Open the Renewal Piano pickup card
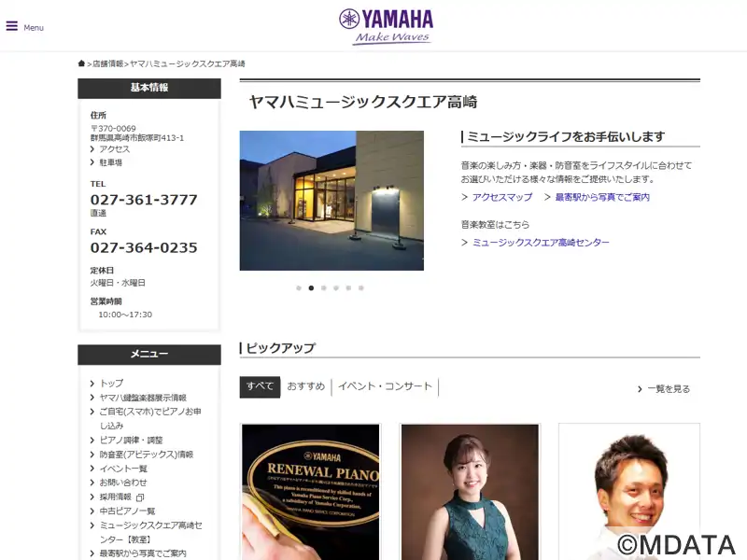747x560 pixels. pos(311,492)
